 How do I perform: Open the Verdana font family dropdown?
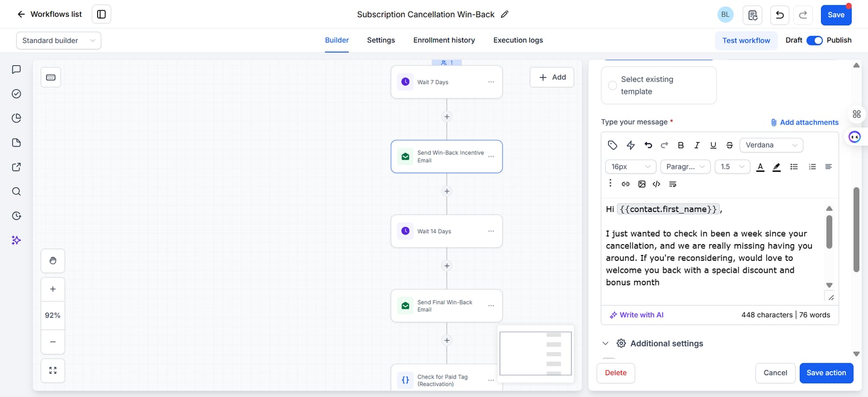point(771,145)
